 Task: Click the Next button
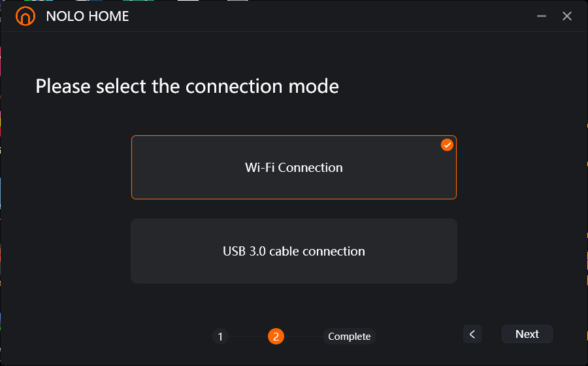point(527,334)
